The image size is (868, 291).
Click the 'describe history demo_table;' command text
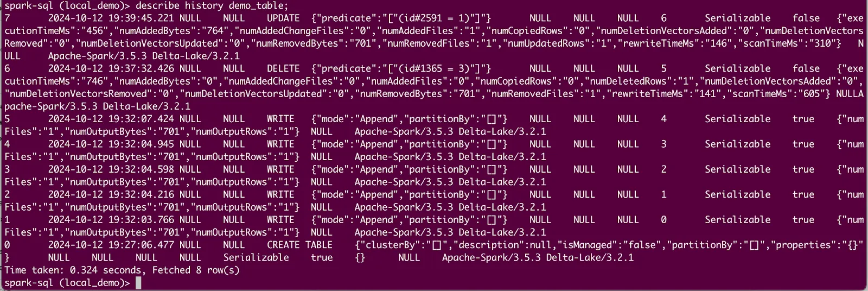(x=212, y=6)
